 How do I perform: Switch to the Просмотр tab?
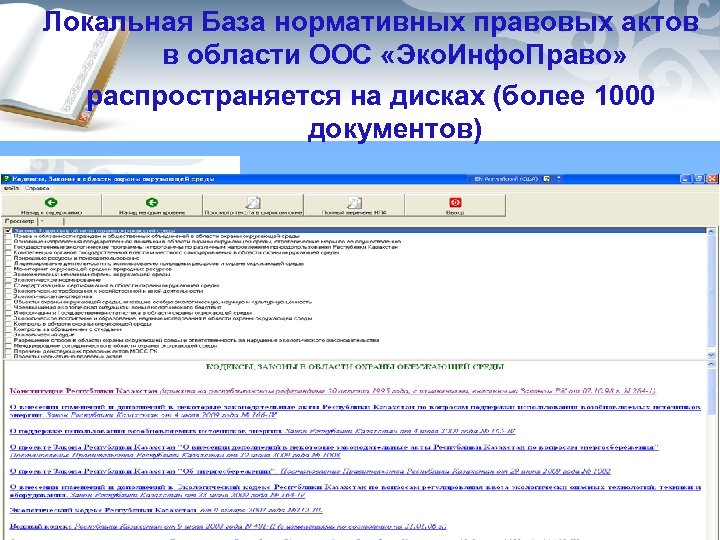(20, 221)
